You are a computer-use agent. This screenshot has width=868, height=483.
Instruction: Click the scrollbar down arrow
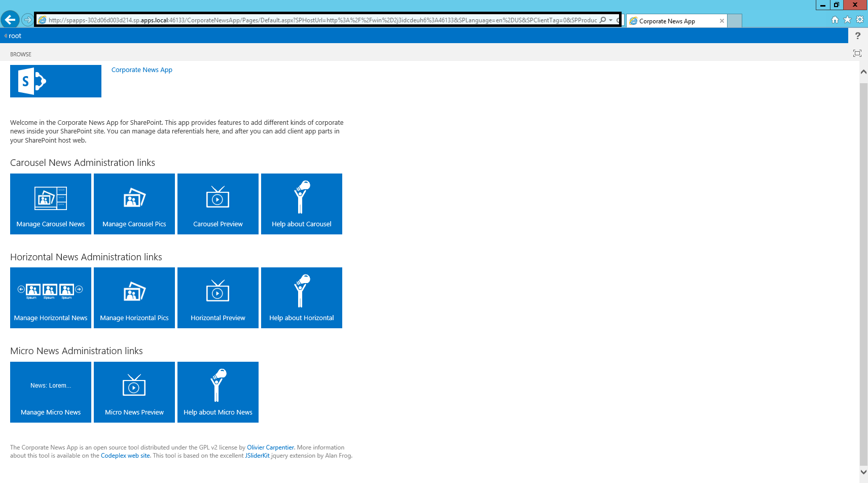pyautogui.click(x=863, y=472)
